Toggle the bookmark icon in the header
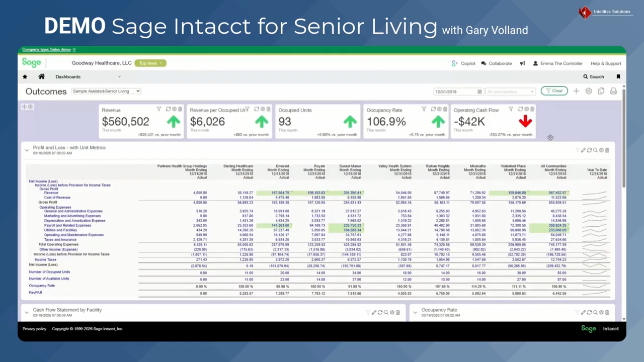 point(618,76)
